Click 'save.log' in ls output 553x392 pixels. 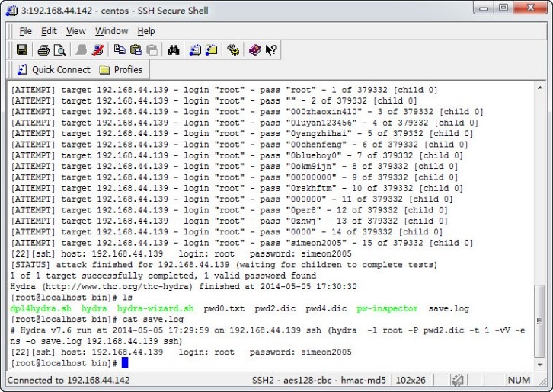(x=448, y=308)
